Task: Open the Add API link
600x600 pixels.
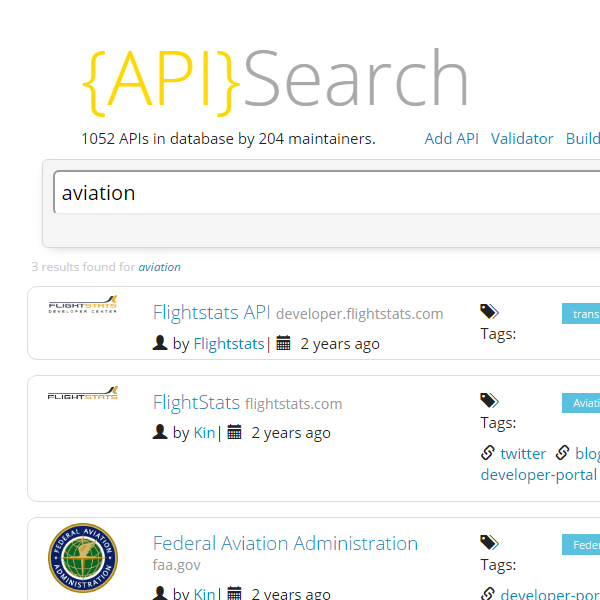Action: 452,139
